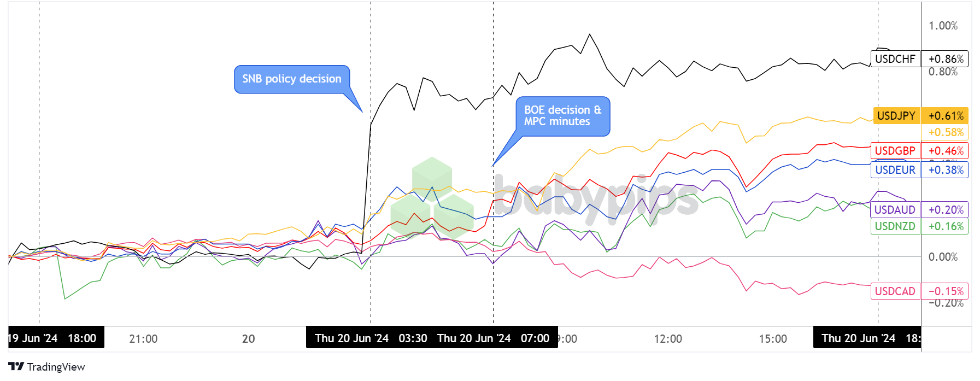This screenshot has height=381, width=980.
Task: Click the 1.00% price scale label
Action: [x=943, y=26]
